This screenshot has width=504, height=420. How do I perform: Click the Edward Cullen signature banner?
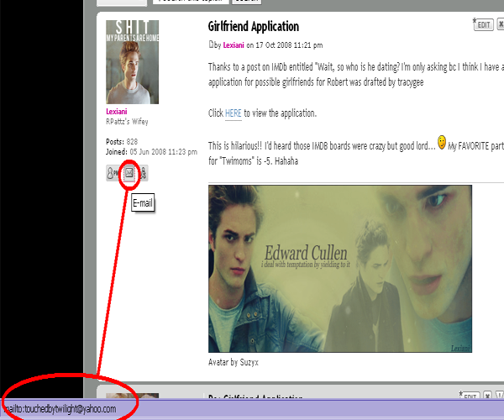pyautogui.click(x=340, y=269)
